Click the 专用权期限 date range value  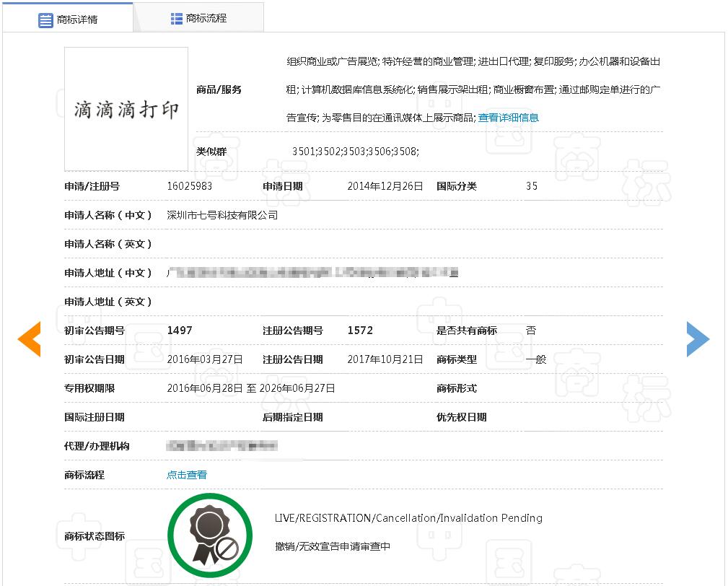(x=250, y=388)
